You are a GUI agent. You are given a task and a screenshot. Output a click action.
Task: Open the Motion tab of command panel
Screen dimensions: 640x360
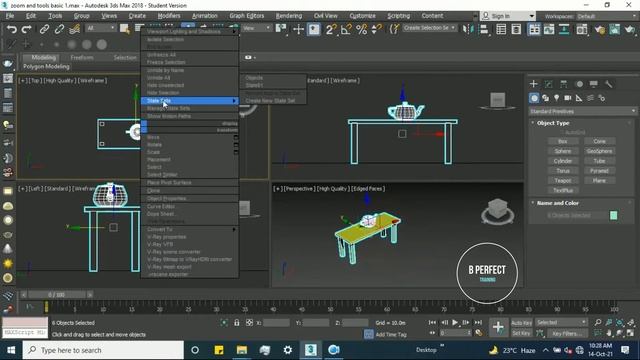coord(579,84)
